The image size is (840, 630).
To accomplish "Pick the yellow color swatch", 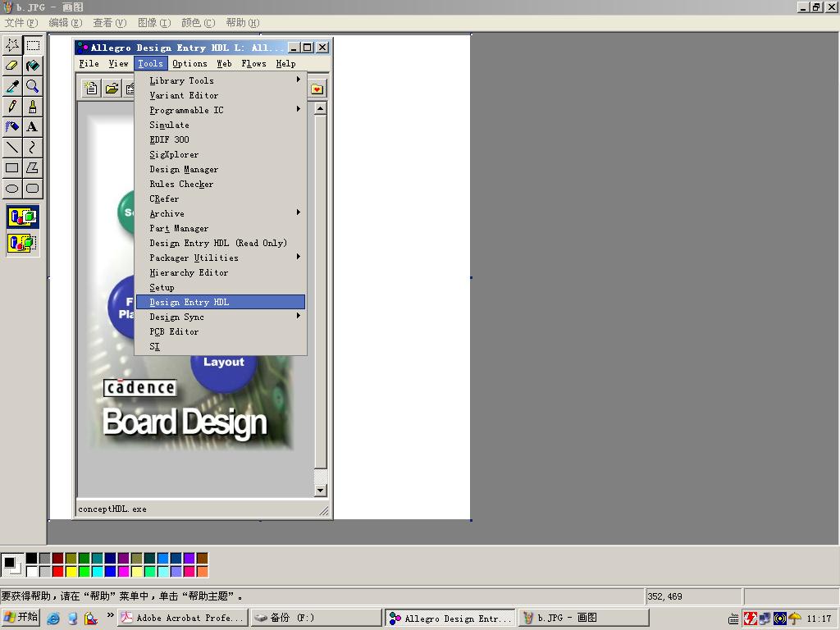I will pyautogui.click(x=71, y=572).
